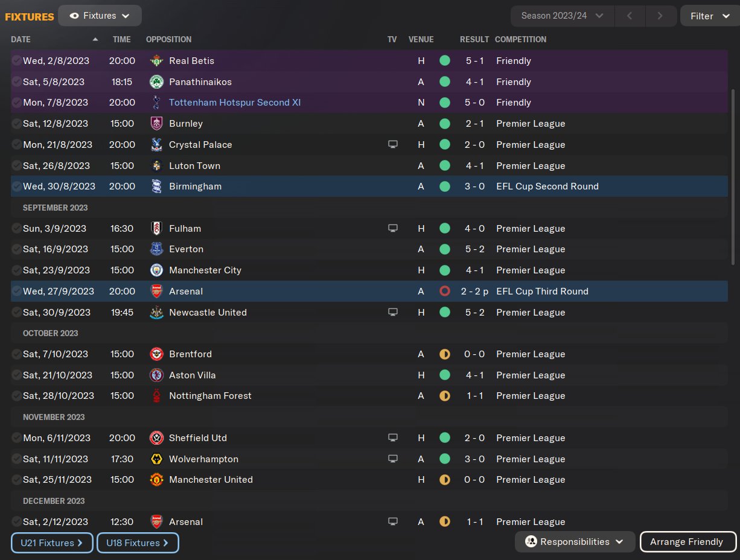Click the Wolverhampton club logo
The height and width of the screenshot is (560, 740).
coord(156,459)
